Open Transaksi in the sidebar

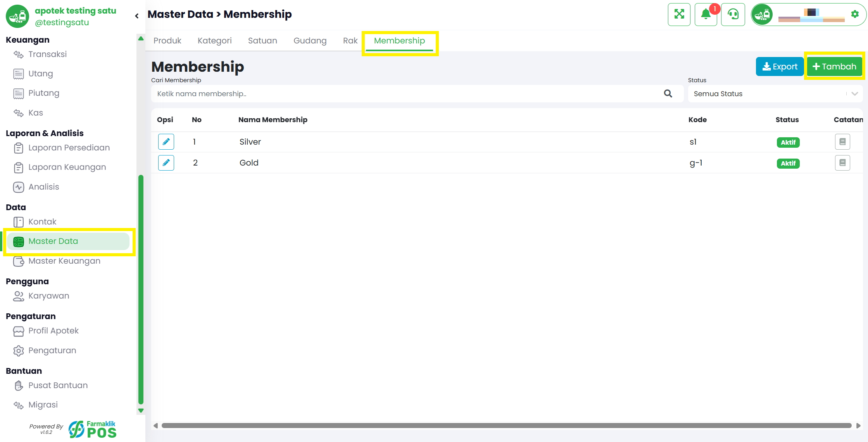click(47, 54)
